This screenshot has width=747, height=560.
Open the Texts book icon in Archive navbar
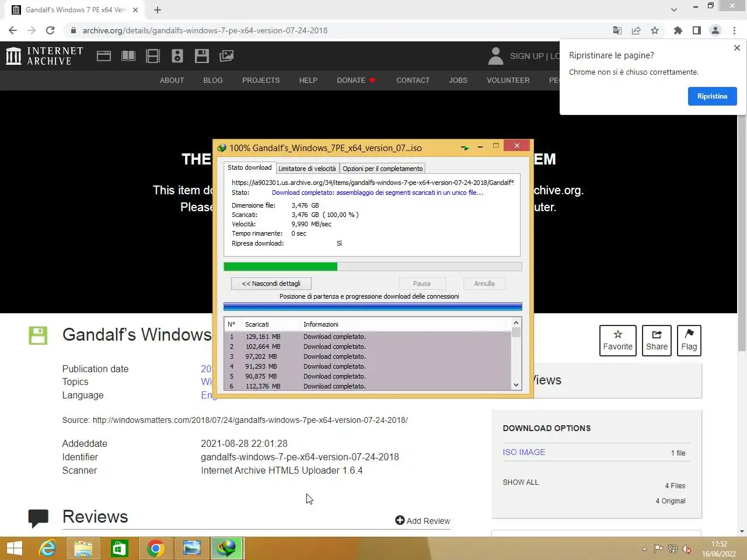click(x=128, y=56)
